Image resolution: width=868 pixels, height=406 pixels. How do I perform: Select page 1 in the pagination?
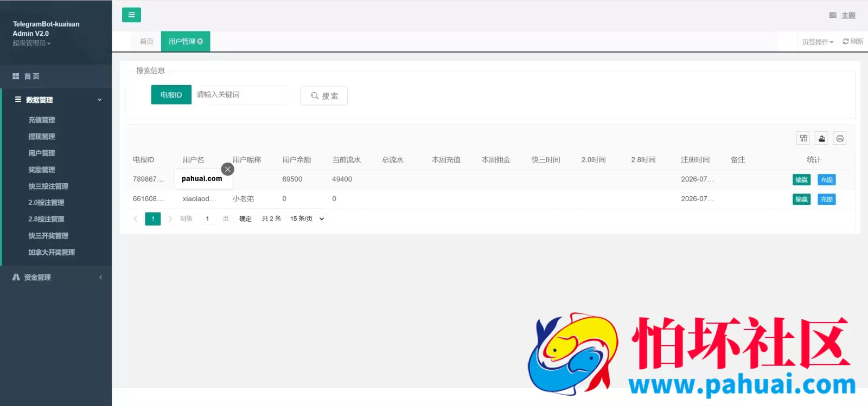click(x=153, y=218)
